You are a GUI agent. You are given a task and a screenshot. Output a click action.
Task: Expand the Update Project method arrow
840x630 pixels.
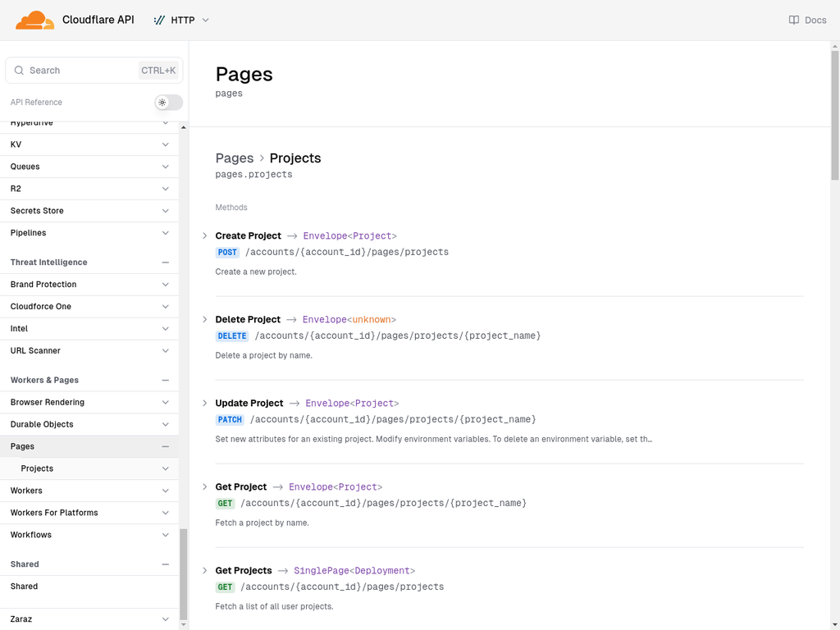(x=204, y=403)
